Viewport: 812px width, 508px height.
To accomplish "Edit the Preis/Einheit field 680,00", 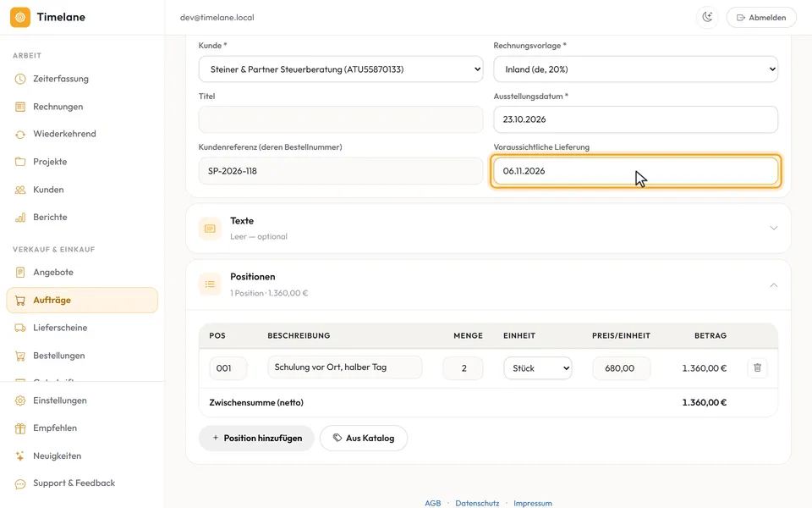I will point(622,368).
